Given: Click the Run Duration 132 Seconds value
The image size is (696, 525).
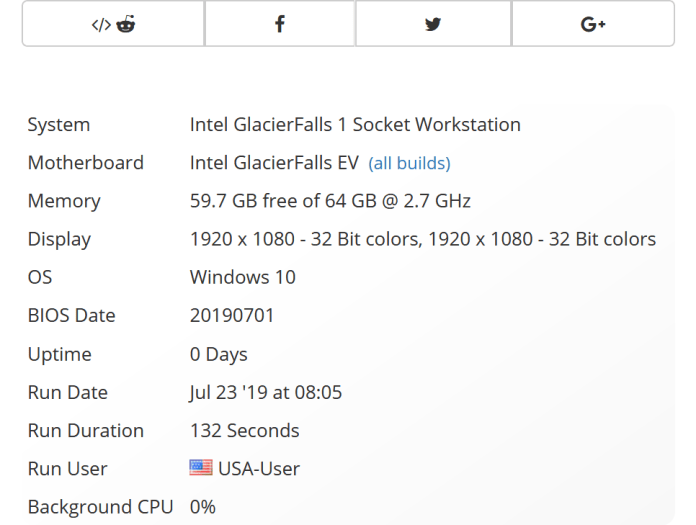Looking at the screenshot, I should point(245,430).
